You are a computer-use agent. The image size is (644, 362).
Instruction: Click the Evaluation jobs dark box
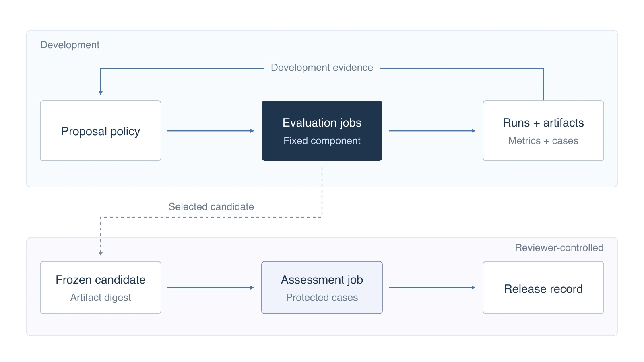click(322, 131)
